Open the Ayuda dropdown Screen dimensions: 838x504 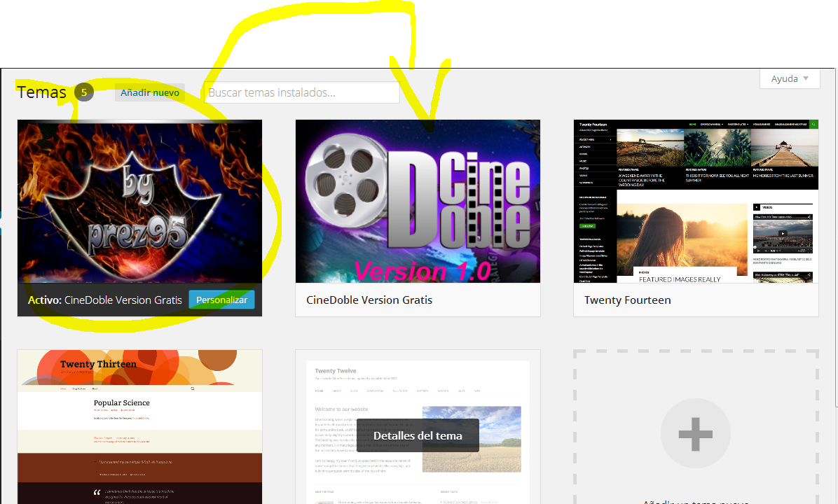click(x=790, y=78)
